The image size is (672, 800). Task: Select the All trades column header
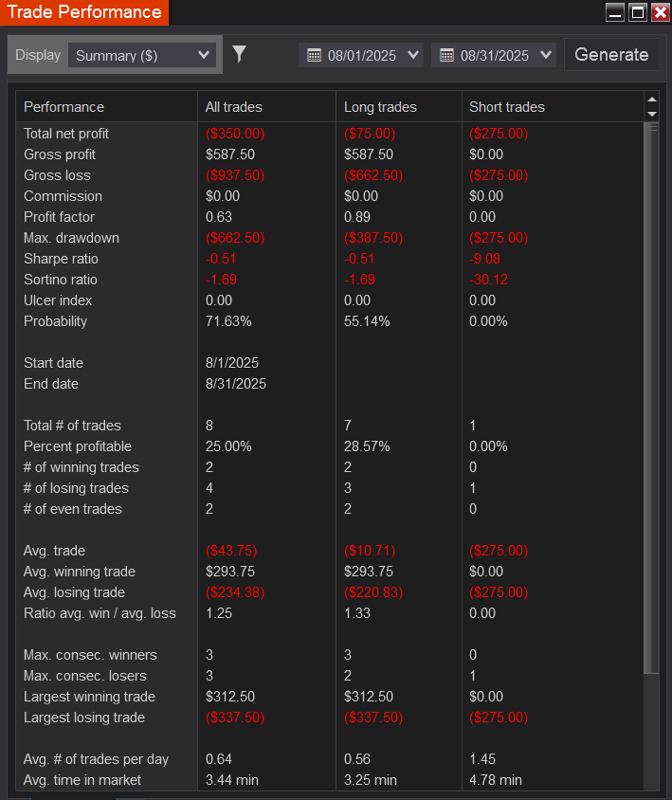234,107
